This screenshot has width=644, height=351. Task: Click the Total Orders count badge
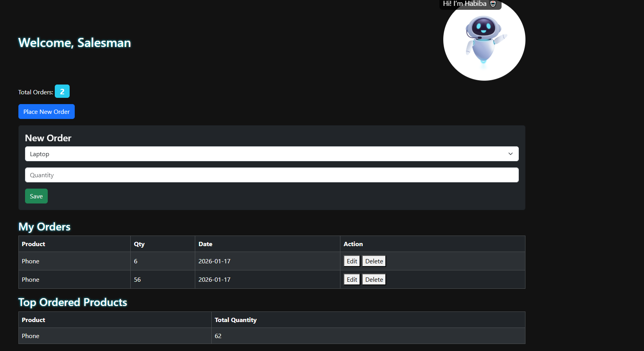pyautogui.click(x=62, y=92)
